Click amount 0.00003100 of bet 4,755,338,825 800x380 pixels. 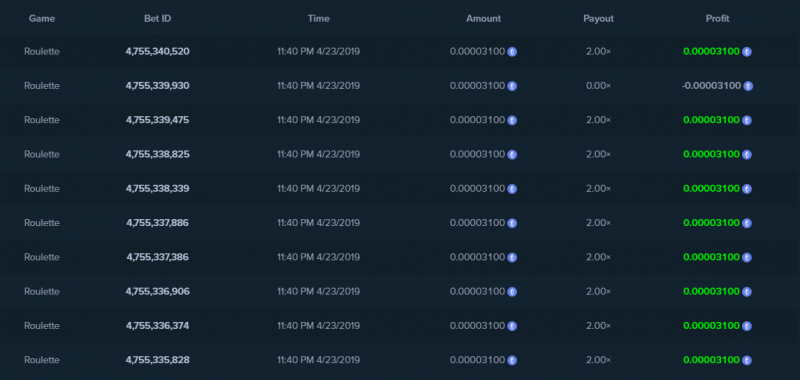[477, 154]
